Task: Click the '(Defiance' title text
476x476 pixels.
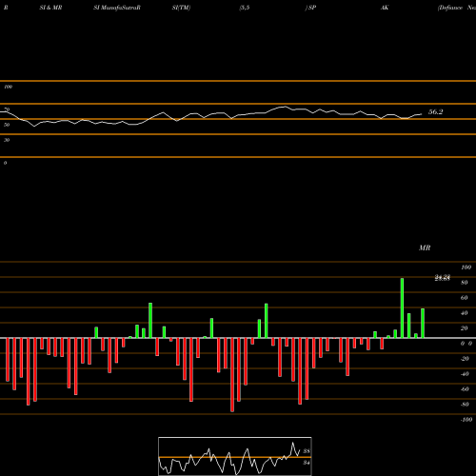Action: [x=450, y=8]
